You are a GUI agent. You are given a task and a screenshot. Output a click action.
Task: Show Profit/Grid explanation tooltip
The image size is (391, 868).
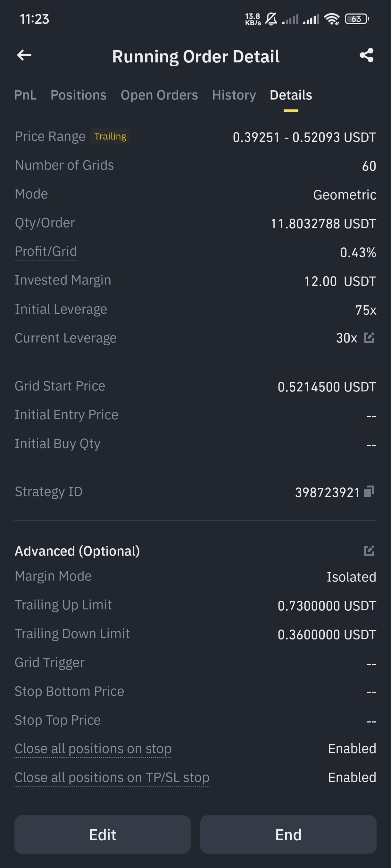pos(46,251)
